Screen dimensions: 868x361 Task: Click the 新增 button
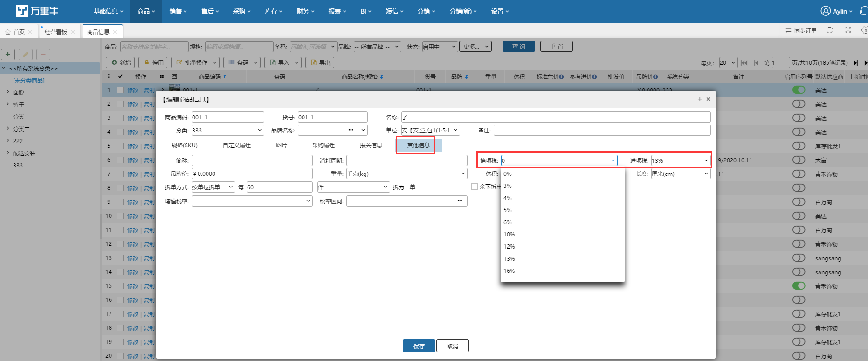[x=121, y=62]
